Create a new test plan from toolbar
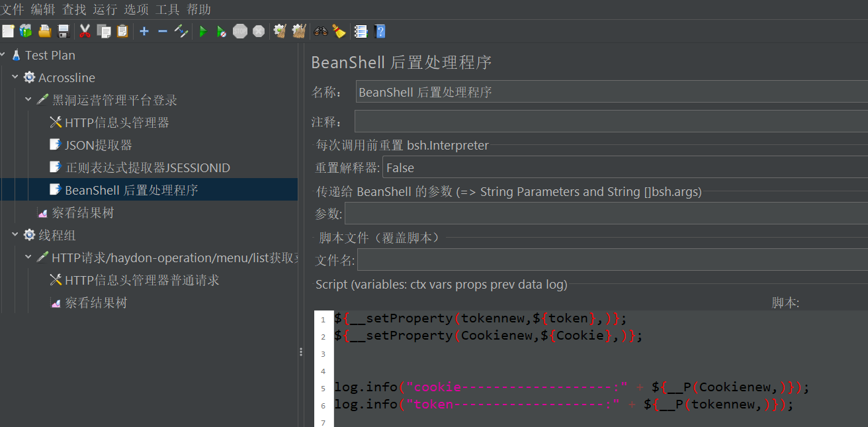This screenshot has height=427, width=868. click(x=8, y=31)
